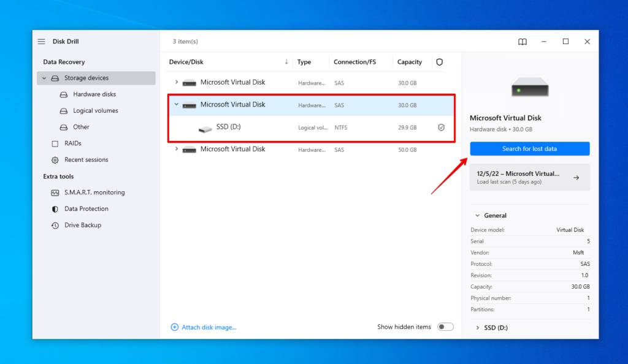Click the Search for lost data button
This screenshot has height=364, width=628.
(x=529, y=148)
